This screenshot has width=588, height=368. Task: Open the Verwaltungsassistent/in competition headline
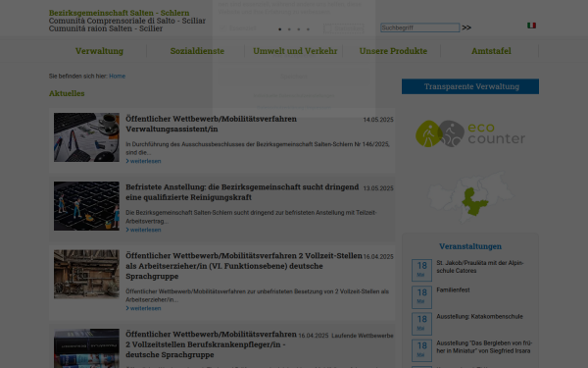point(211,124)
